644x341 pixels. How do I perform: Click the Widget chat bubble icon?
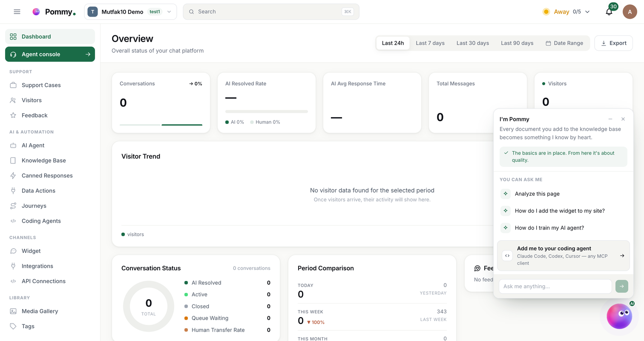13,251
